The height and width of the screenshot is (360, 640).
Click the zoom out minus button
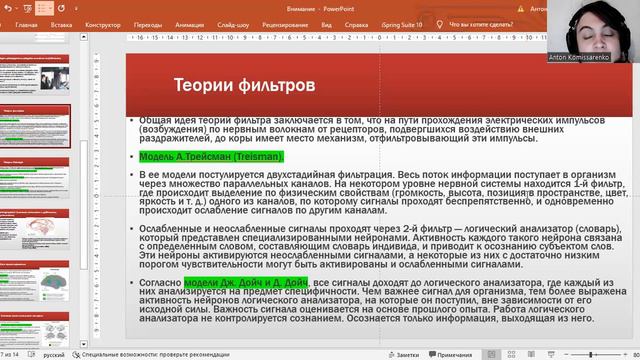566,355
